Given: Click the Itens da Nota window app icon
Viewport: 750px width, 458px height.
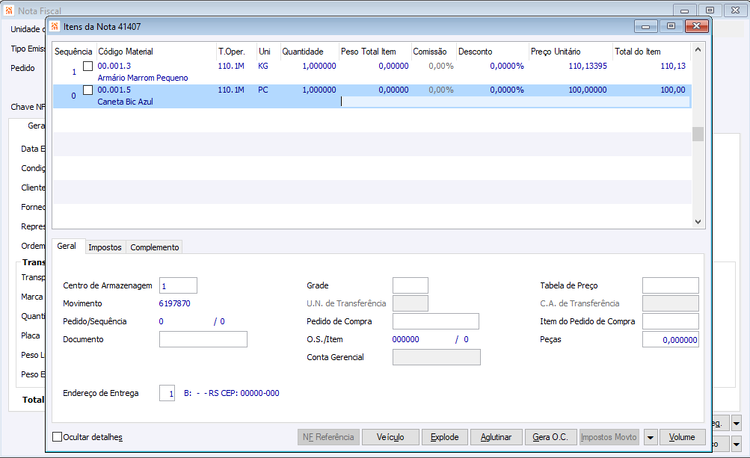Looking at the screenshot, I should (55, 26).
